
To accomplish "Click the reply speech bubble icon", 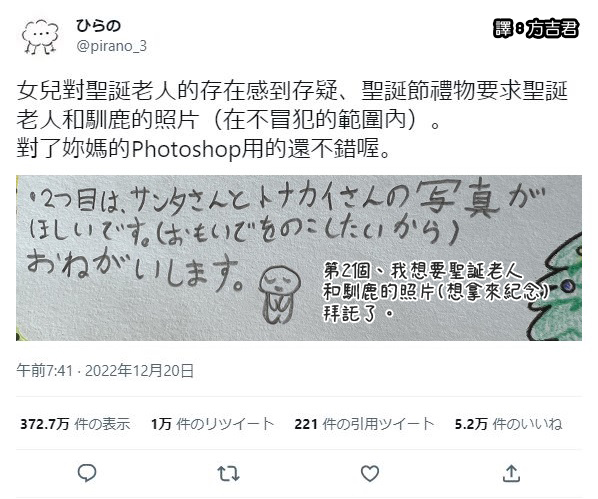I will coord(87,473).
